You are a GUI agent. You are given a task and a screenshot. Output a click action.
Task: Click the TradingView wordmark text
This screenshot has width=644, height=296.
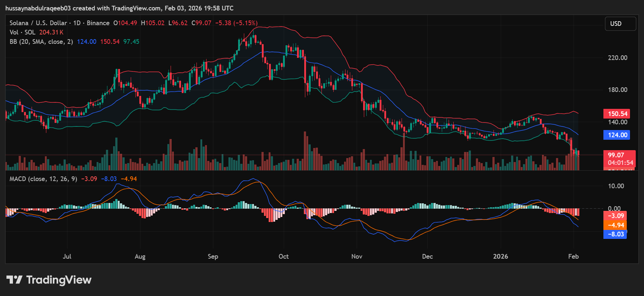[59, 280]
